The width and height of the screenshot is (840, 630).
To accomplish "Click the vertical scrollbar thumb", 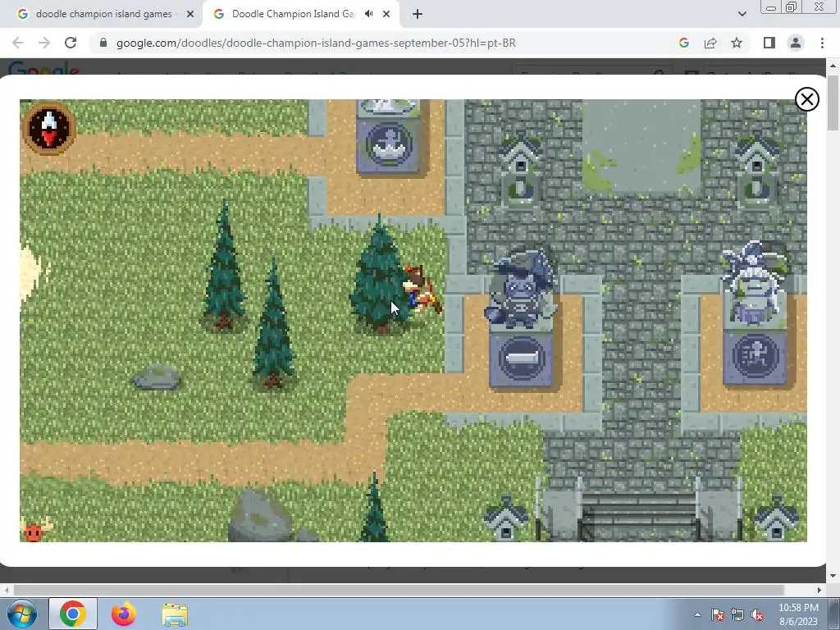I will (x=833, y=103).
